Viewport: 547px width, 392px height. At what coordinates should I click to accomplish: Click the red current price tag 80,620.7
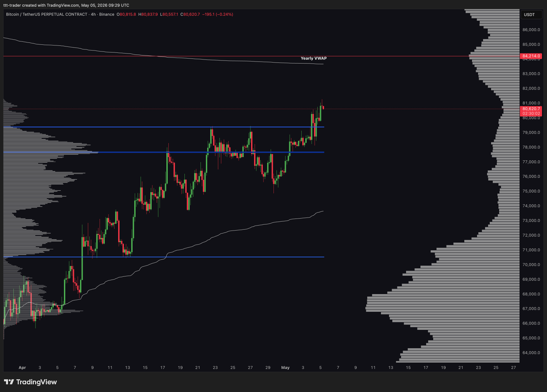coord(531,109)
